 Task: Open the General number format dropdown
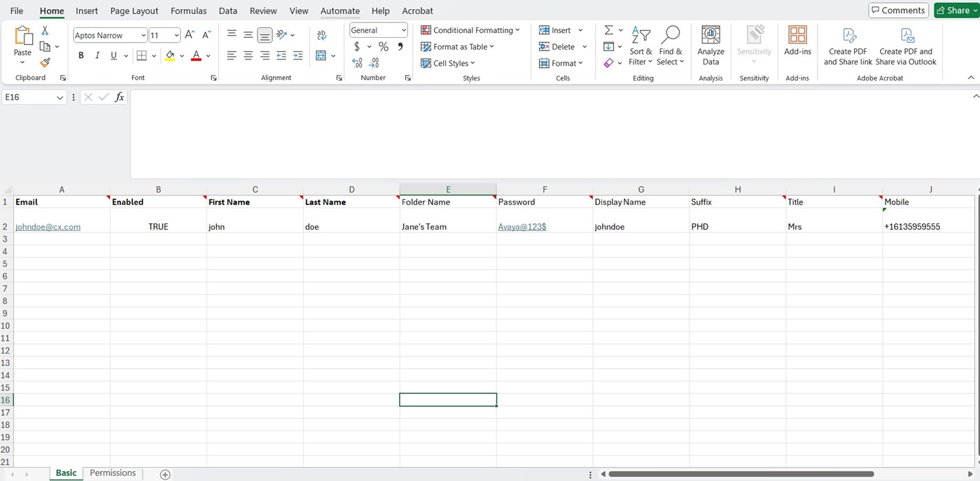point(404,30)
